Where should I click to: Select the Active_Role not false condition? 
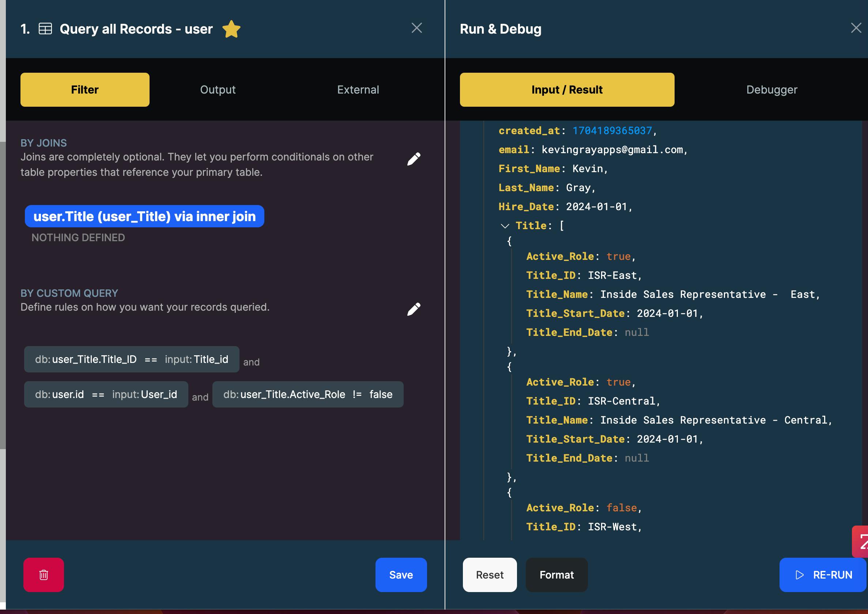307,394
